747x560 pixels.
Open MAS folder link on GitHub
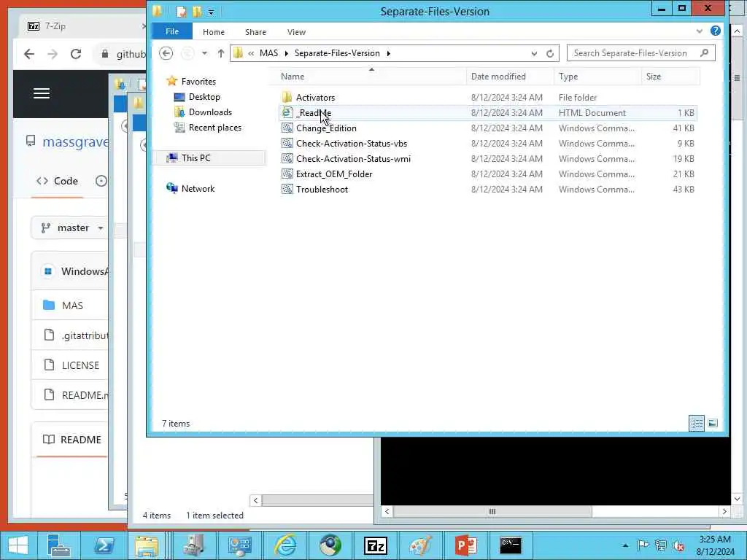[x=72, y=306]
